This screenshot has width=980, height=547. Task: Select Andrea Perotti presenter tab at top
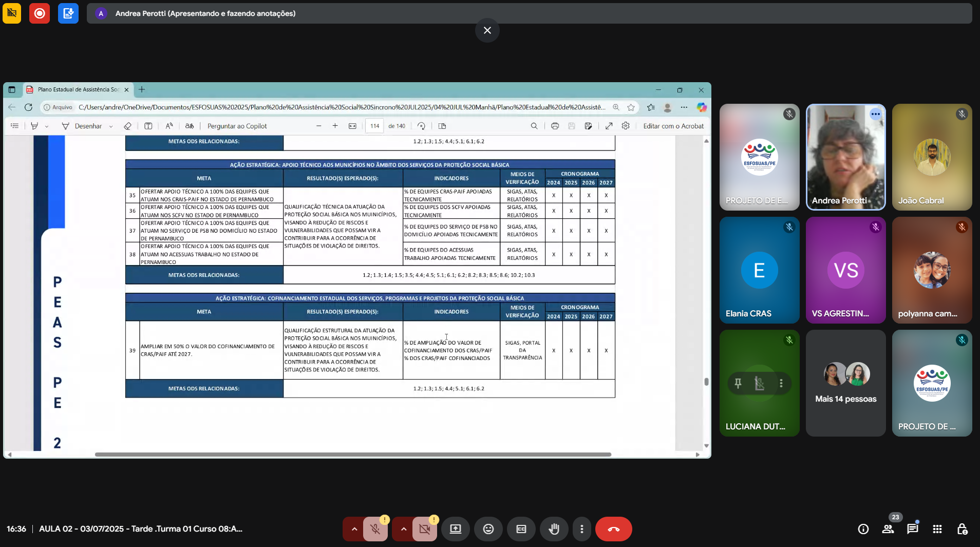(x=205, y=13)
